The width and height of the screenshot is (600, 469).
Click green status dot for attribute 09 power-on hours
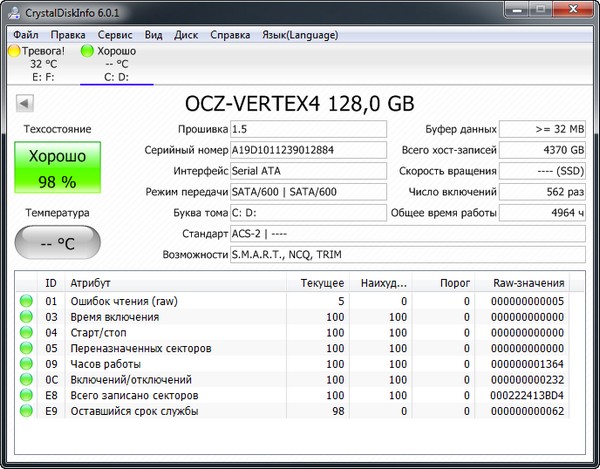[26, 364]
